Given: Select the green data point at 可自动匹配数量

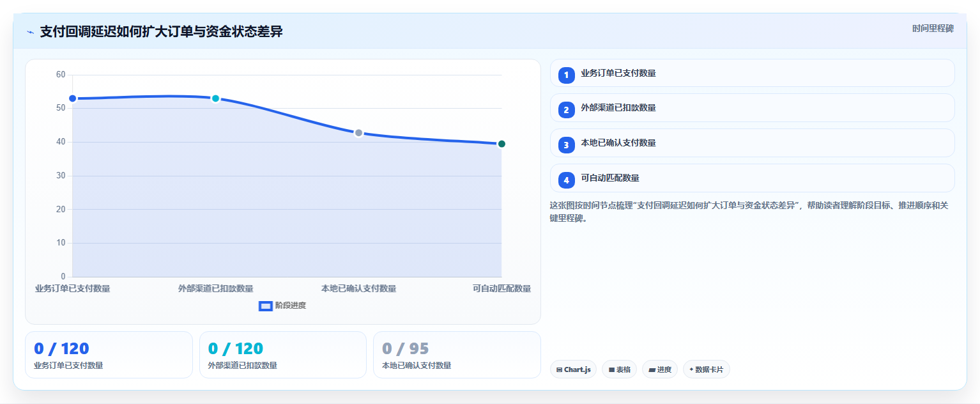Looking at the screenshot, I should click(x=501, y=144).
